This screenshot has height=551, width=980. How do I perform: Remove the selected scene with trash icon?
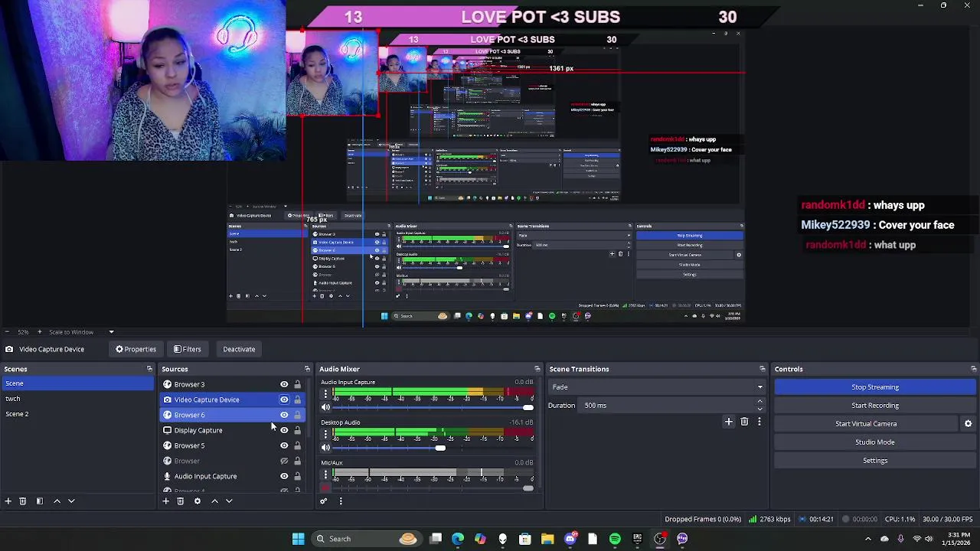click(x=23, y=501)
